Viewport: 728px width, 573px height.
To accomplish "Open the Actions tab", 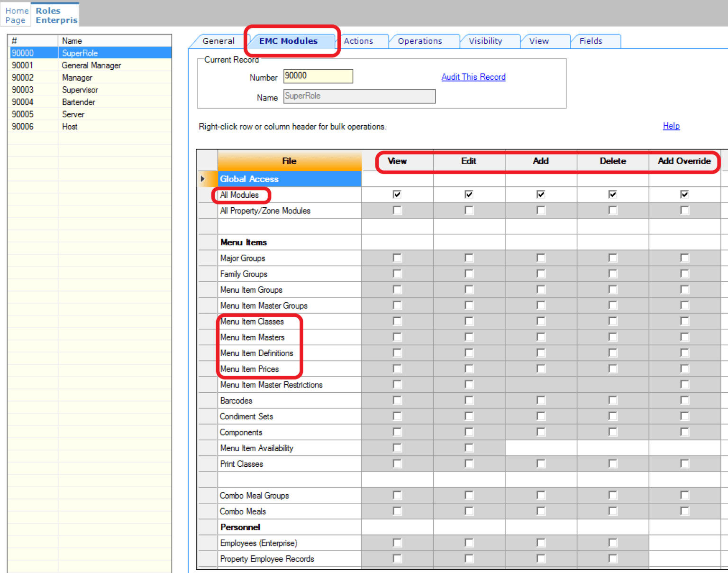I will pos(358,41).
